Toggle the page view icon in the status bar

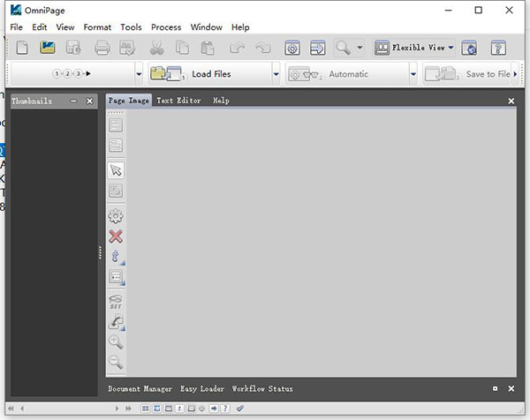pyautogui.click(x=191, y=409)
